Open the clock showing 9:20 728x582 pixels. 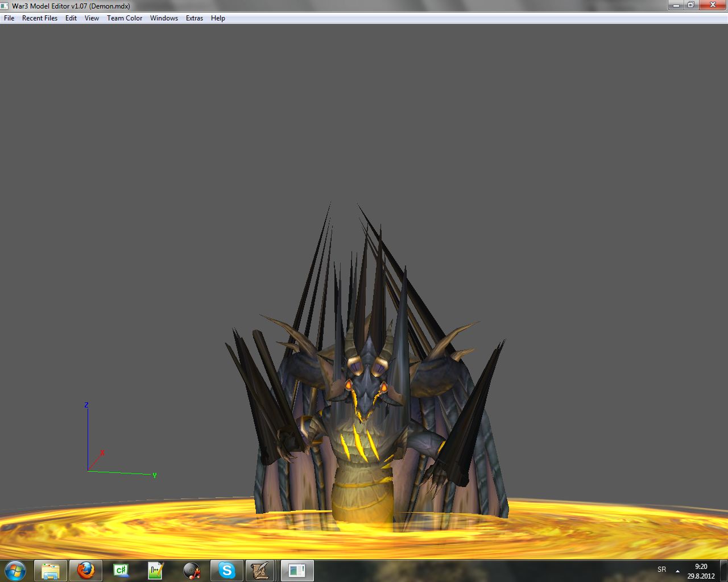(701, 571)
